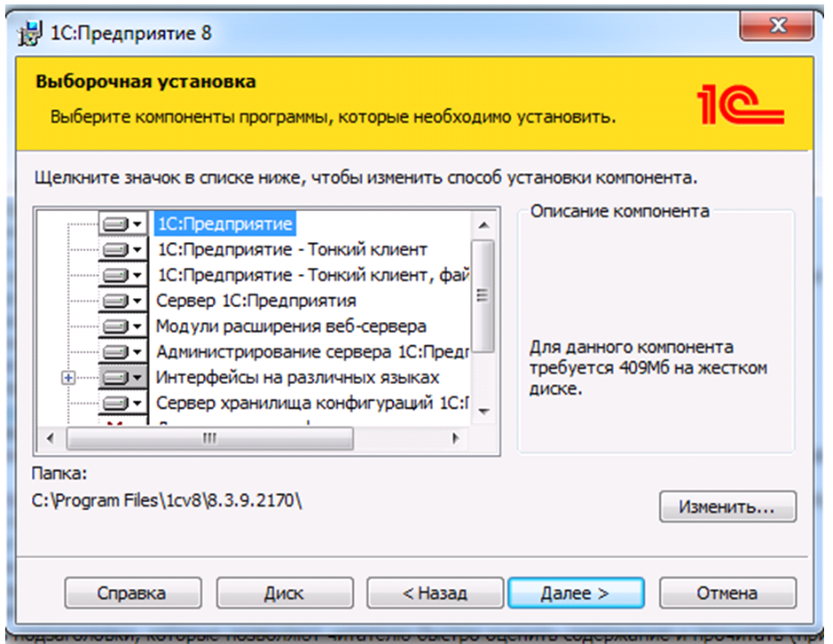Click the Диск disk space button
Image resolution: width=833 pixels, height=644 pixels.
point(284,593)
